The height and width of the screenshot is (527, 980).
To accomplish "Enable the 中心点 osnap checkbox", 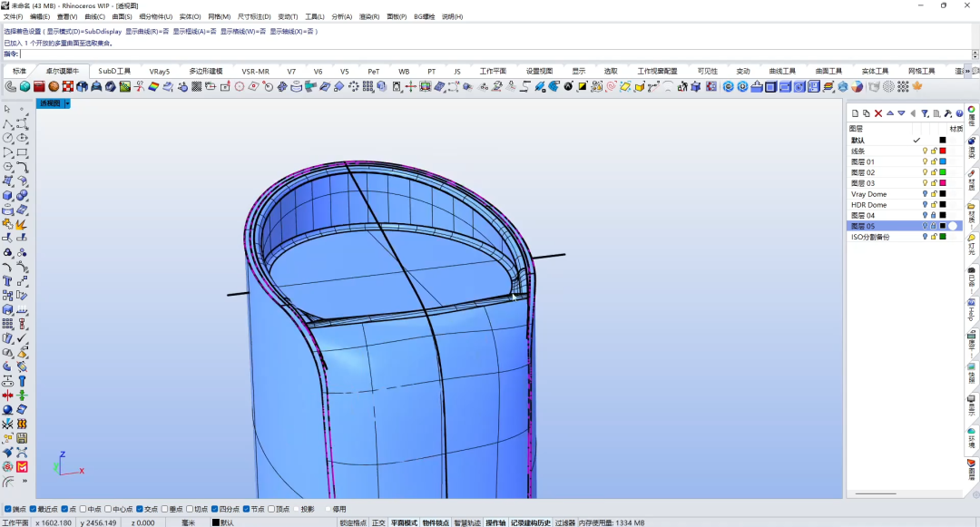I will (x=108, y=509).
